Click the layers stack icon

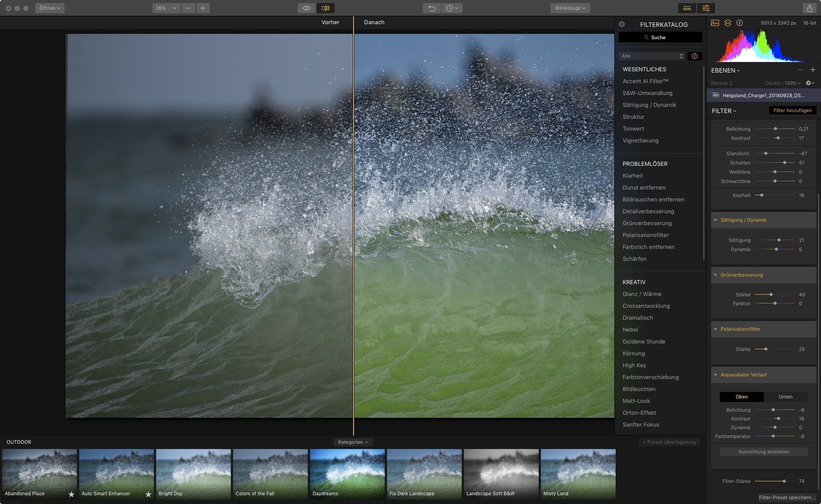click(x=728, y=23)
